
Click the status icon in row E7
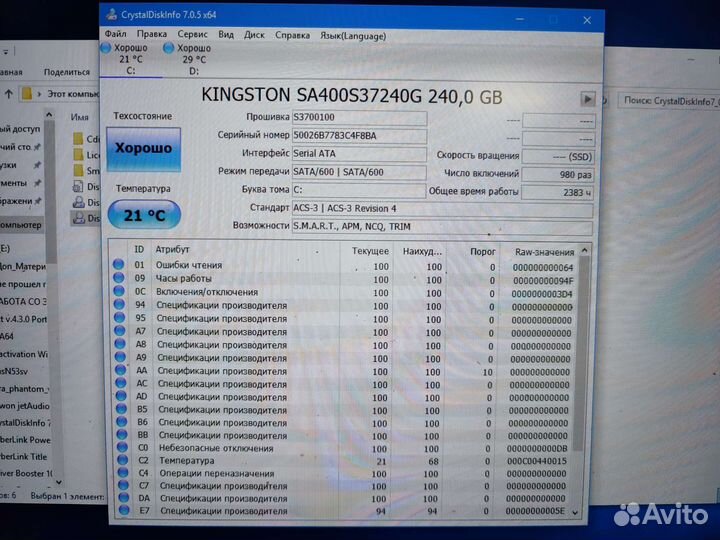(124, 510)
